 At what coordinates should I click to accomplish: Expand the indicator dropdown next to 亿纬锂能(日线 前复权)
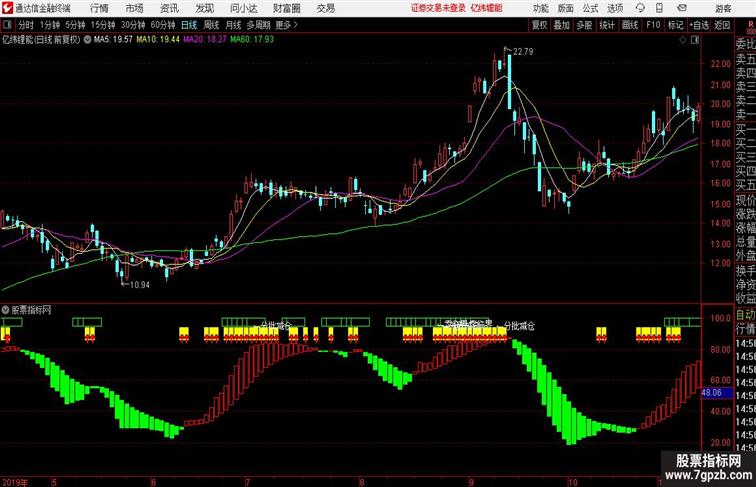[x=87, y=40]
